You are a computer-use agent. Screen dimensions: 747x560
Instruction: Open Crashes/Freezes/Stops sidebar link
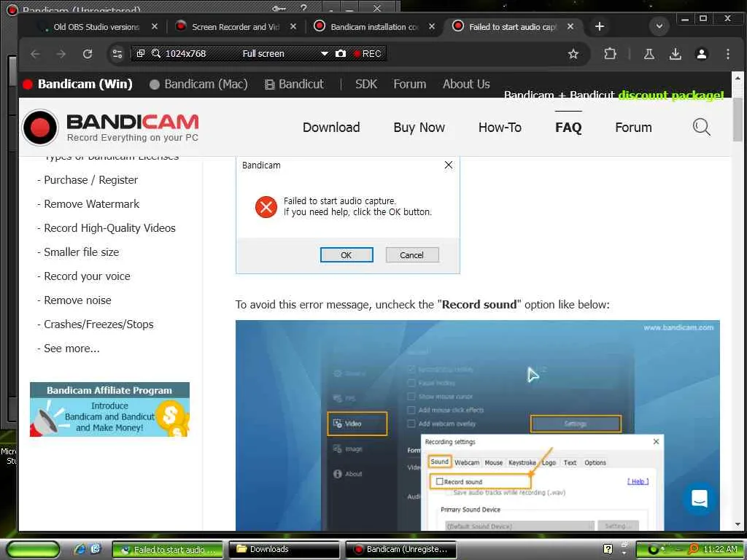pyautogui.click(x=98, y=324)
